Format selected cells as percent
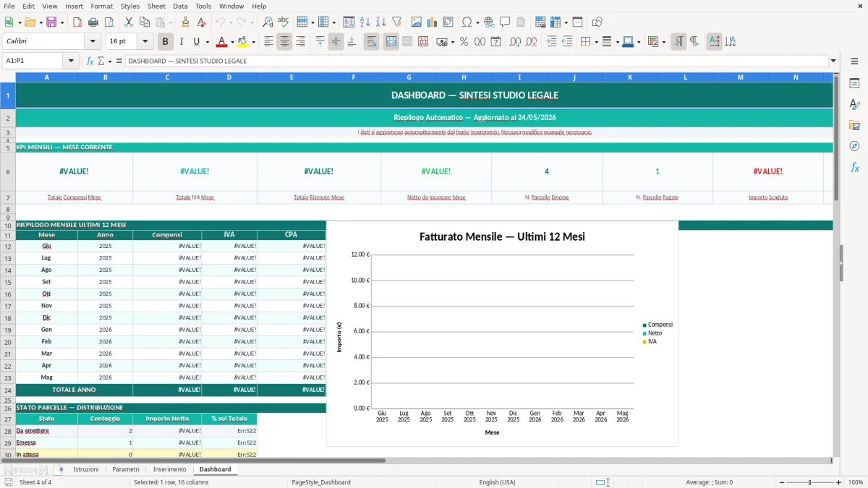 click(464, 42)
